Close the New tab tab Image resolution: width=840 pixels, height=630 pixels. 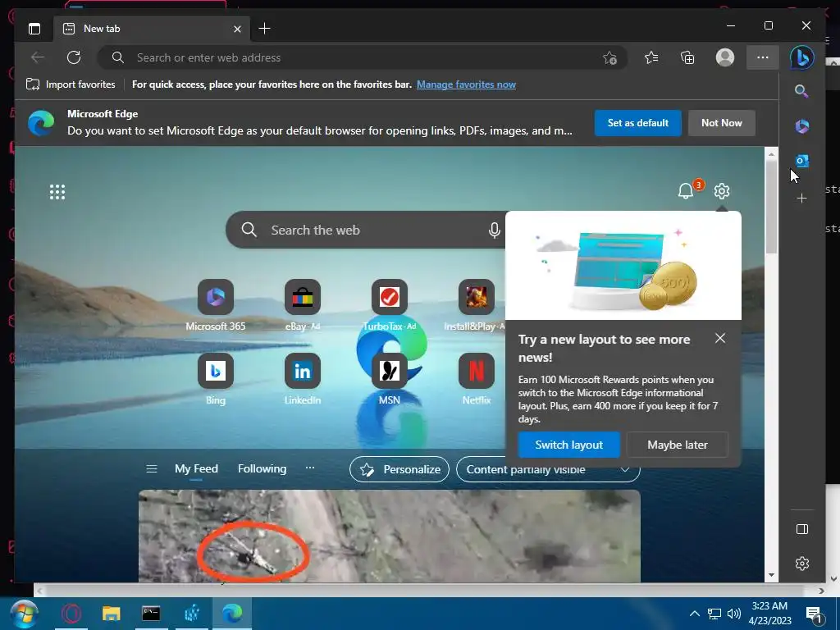pos(237,29)
